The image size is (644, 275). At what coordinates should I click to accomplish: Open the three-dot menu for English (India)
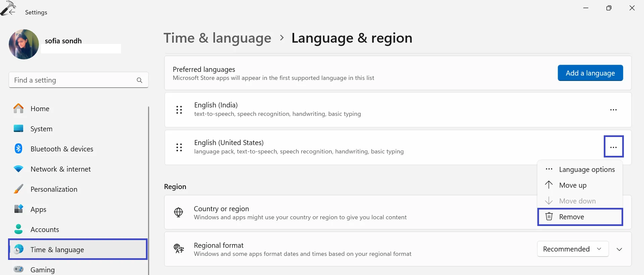tap(613, 110)
